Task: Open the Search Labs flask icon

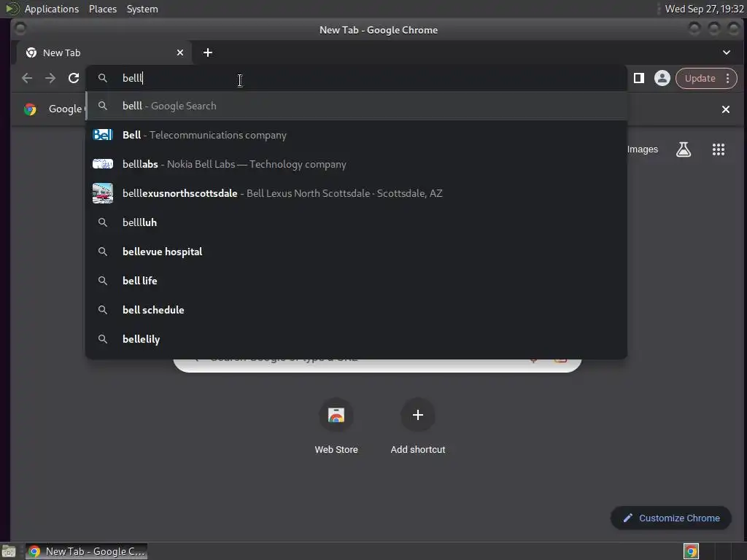Action: pos(683,149)
